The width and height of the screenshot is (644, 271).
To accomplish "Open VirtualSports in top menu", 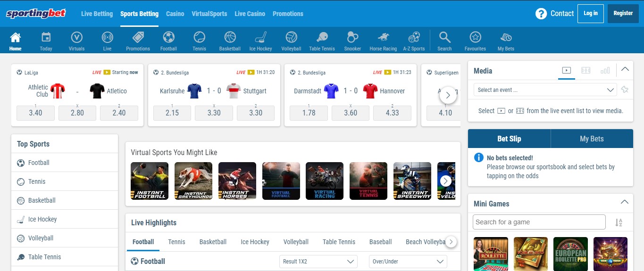I will point(209,14).
